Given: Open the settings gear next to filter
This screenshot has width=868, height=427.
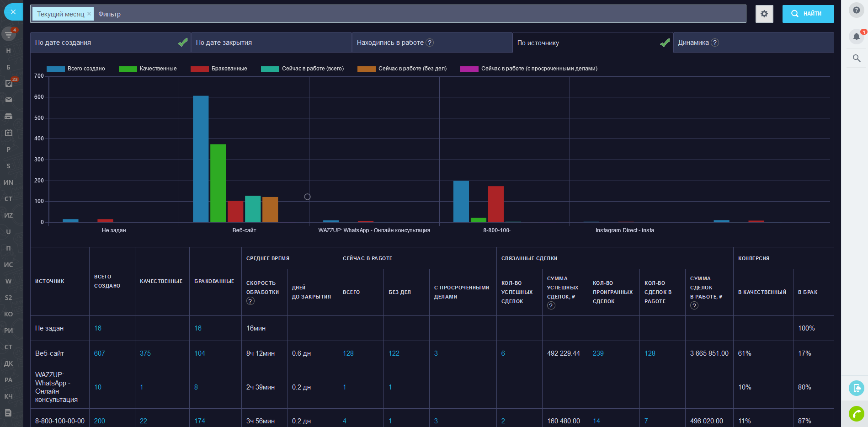Looking at the screenshot, I should coord(764,14).
